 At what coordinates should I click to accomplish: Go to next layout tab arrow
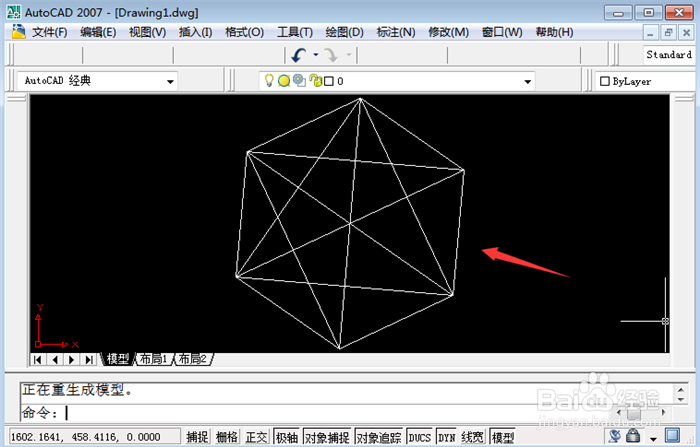[71, 359]
